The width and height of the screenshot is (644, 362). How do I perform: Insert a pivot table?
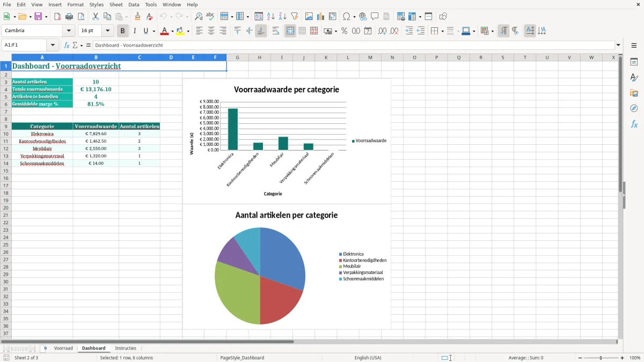tap(333, 17)
